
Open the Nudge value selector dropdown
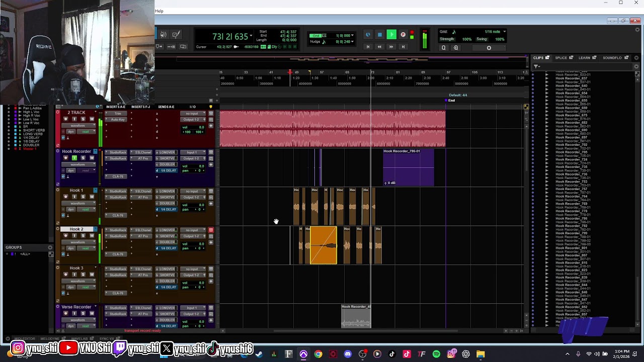pyautogui.click(x=352, y=42)
